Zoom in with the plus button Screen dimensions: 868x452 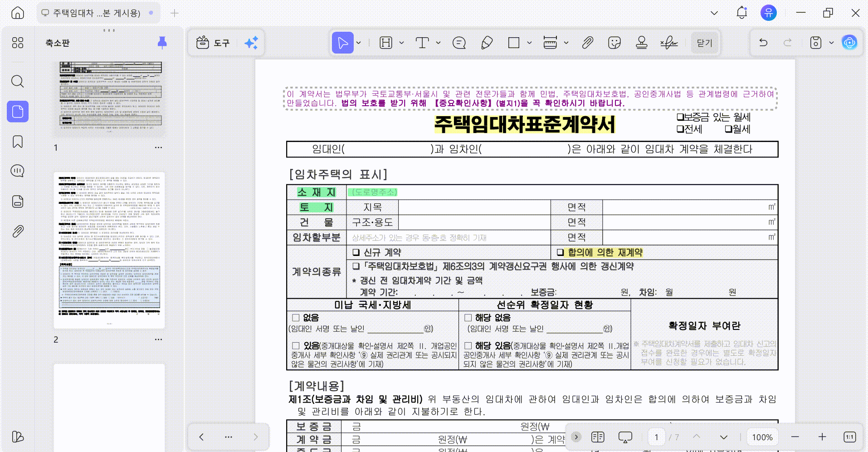click(x=822, y=437)
